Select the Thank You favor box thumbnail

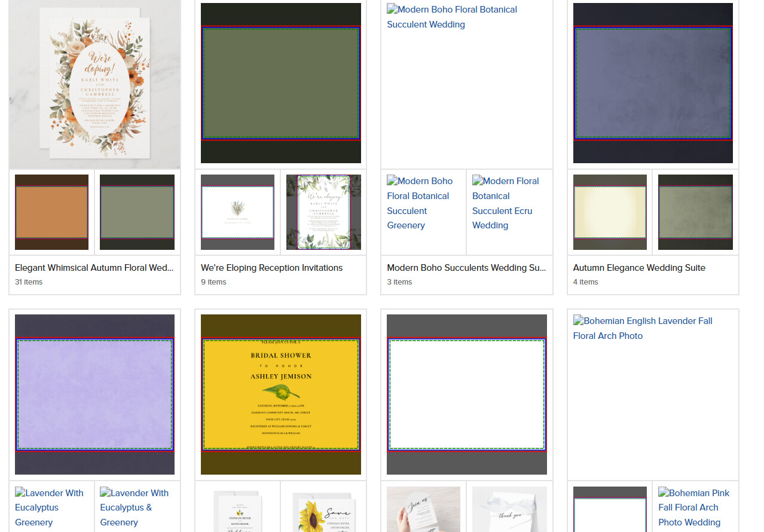(x=509, y=509)
